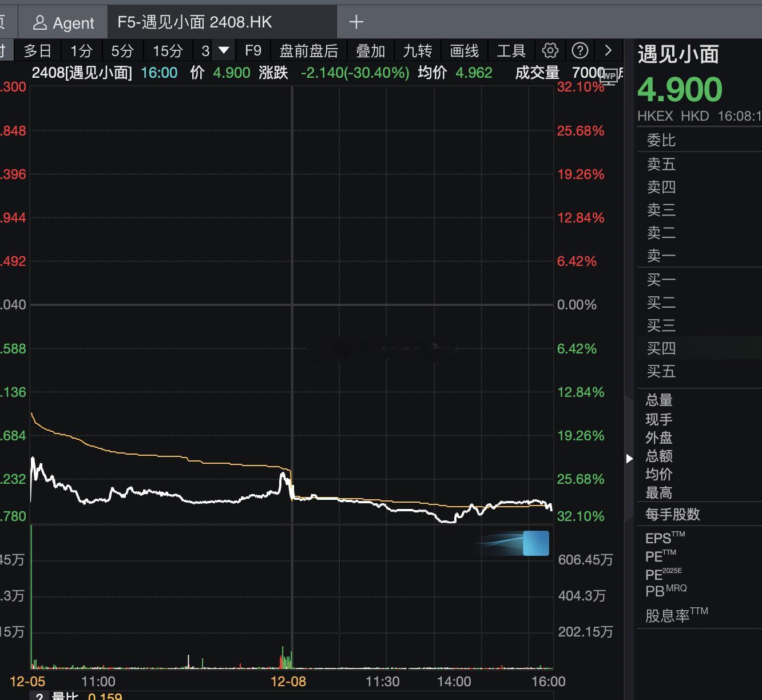Click the 股息率 TTM dividend yield label
The height and width of the screenshot is (700, 762).
click(677, 615)
